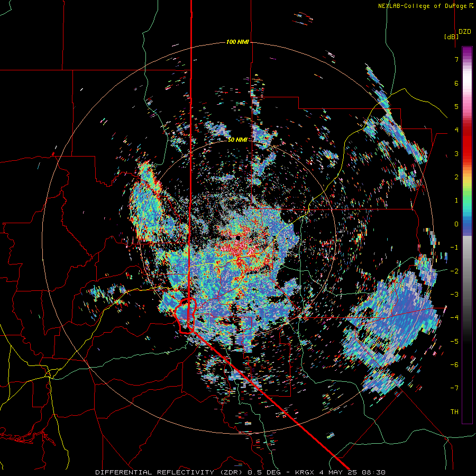
Task: Click the purple top of the color bar
Action: (467, 52)
